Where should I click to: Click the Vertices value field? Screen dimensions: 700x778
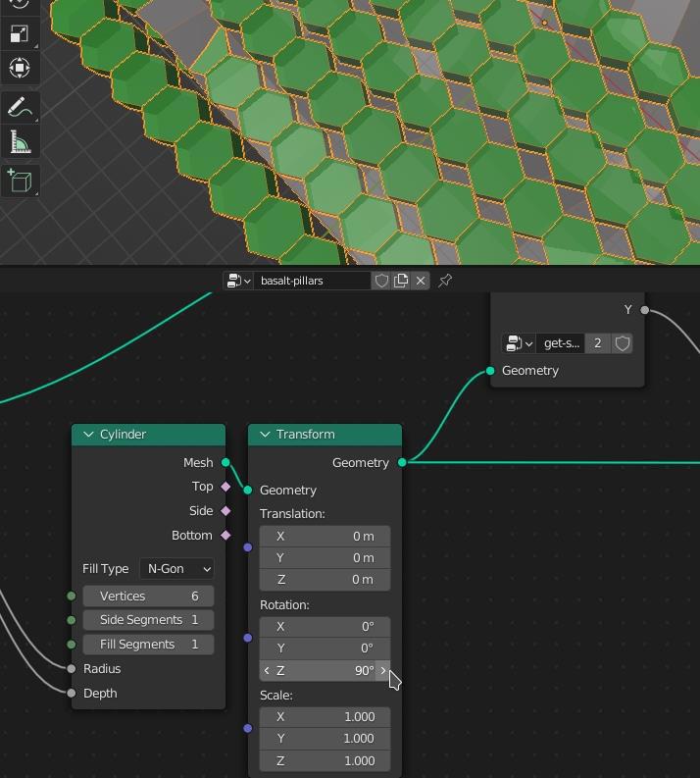(x=148, y=596)
